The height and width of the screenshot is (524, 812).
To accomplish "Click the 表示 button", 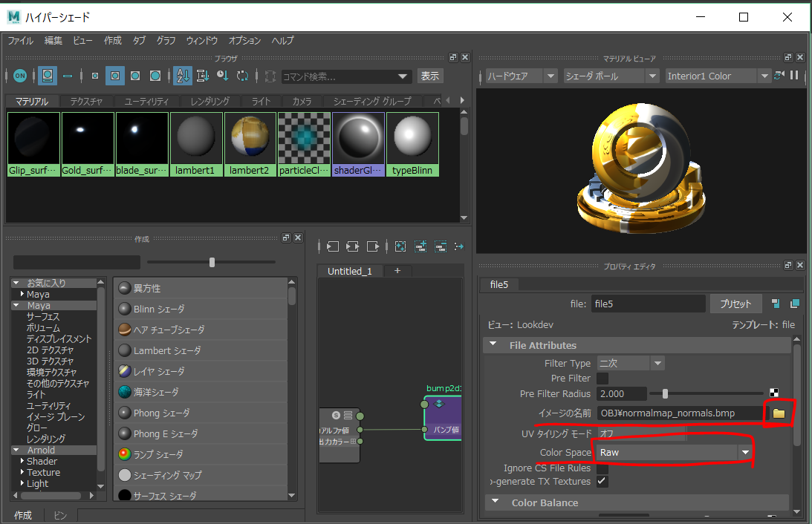I will pyautogui.click(x=430, y=76).
